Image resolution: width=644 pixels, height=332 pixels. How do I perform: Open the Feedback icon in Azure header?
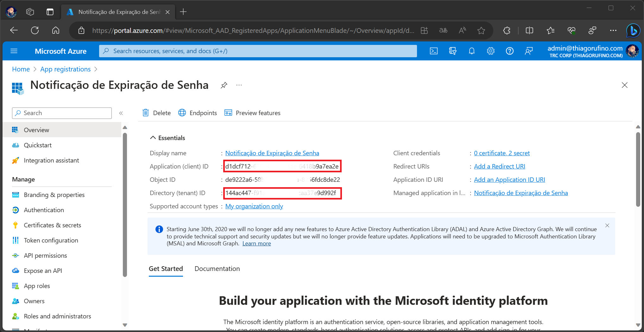tap(528, 51)
